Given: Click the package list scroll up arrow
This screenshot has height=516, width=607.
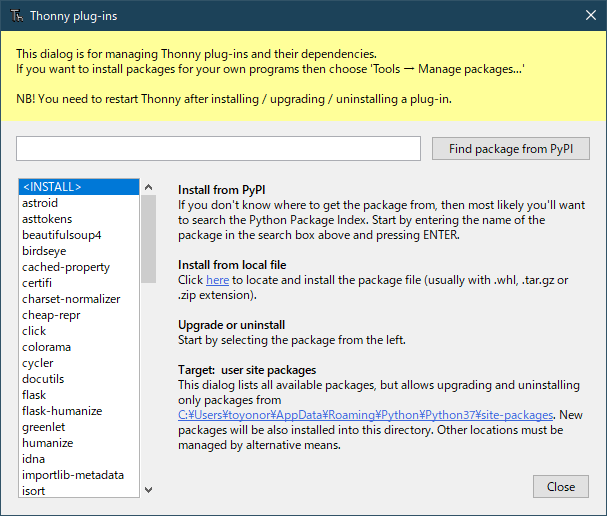Looking at the screenshot, I should (148, 187).
